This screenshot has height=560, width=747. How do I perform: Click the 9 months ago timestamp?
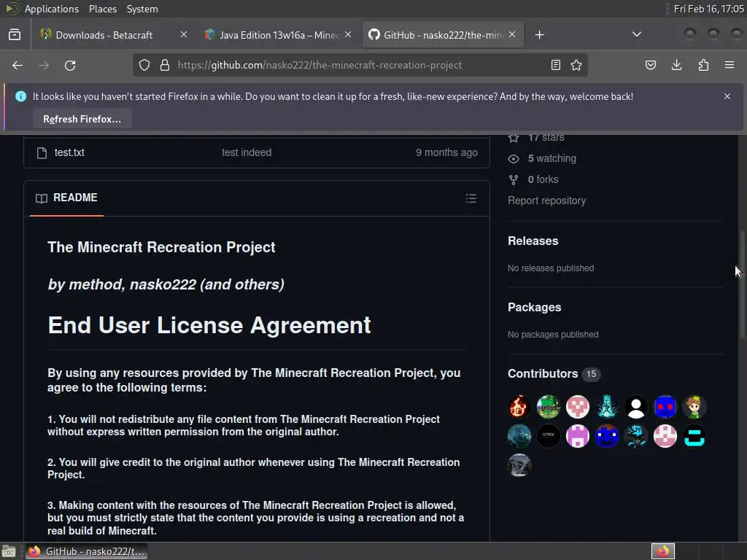coord(446,152)
